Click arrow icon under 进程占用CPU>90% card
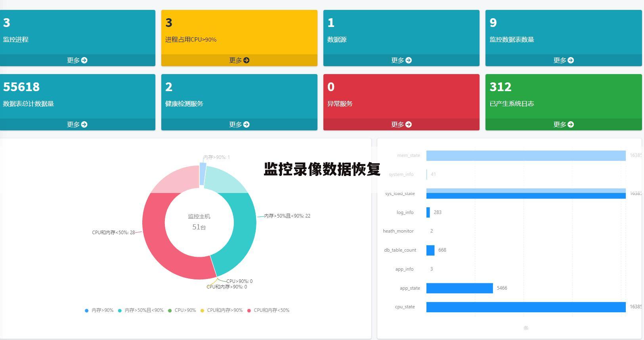 247,60
